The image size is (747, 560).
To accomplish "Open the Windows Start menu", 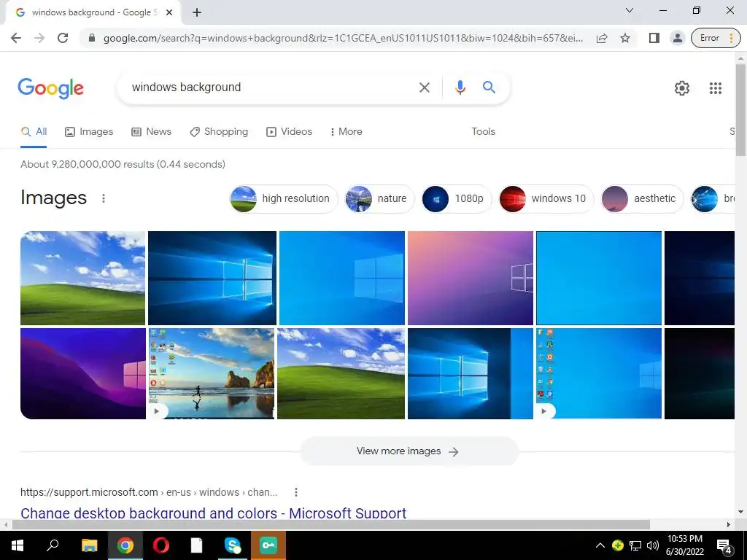I will [x=18, y=545].
